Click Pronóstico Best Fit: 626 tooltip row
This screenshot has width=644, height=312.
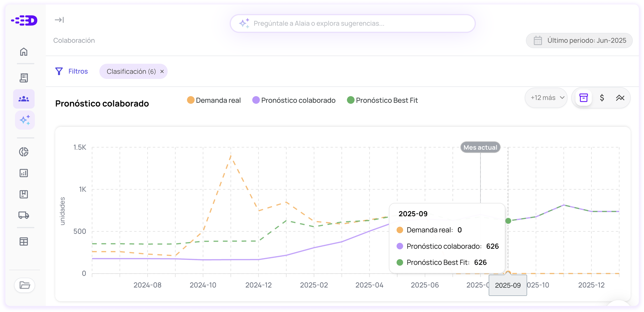coord(441,262)
